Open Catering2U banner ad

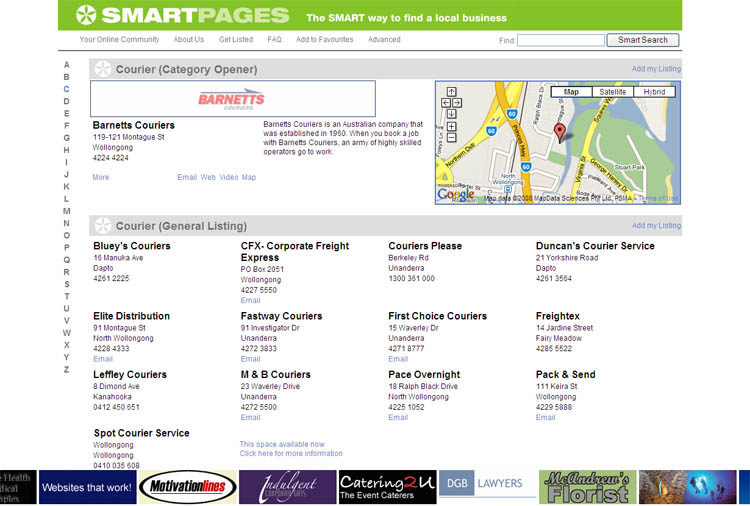point(387,487)
